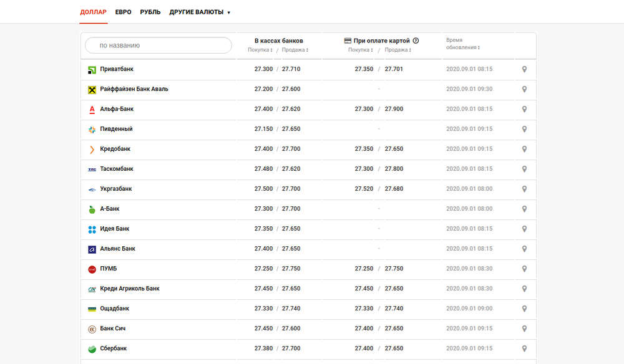The image size is (624, 364).
Task: Show map pin for Райффайзен Банк Аваль
Action: tap(525, 89)
